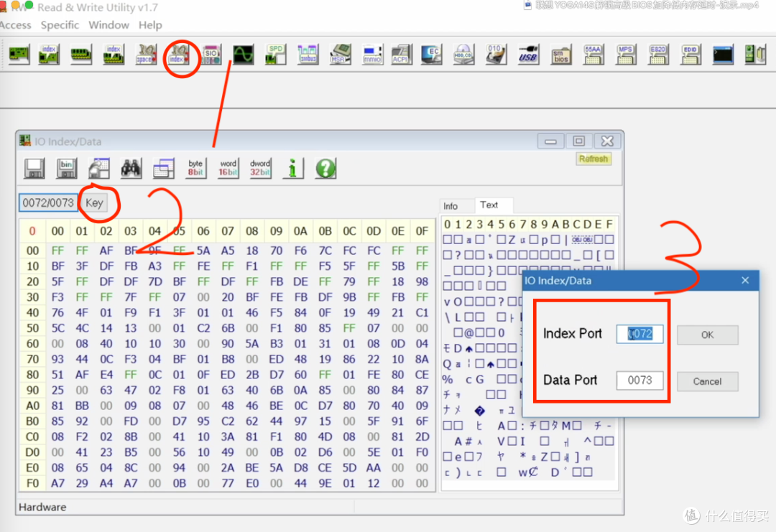
Task: Switch to dword 32bit view
Action: [x=260, y=168]
